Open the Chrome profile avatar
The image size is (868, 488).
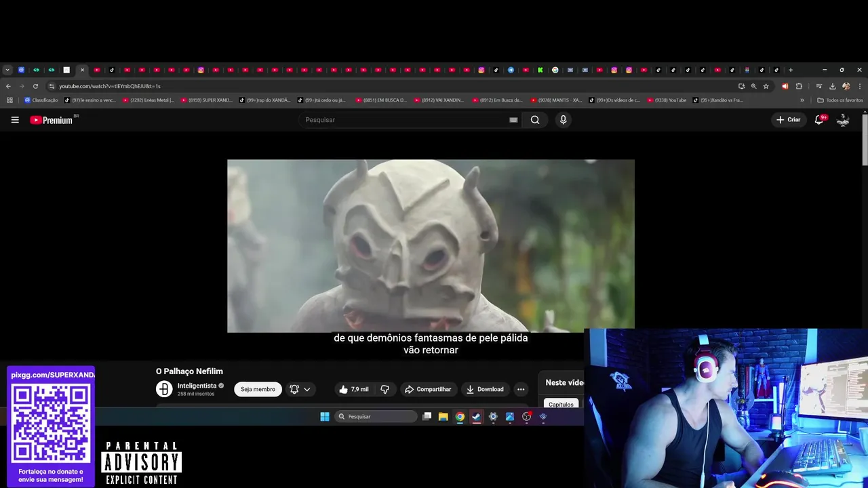click(846, 86)
